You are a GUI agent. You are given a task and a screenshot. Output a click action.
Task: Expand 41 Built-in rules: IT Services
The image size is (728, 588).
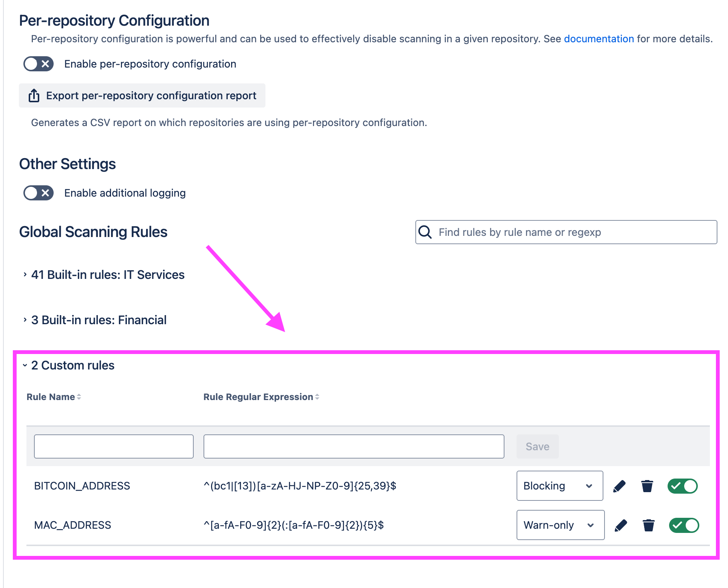click(x=108, y=275)
